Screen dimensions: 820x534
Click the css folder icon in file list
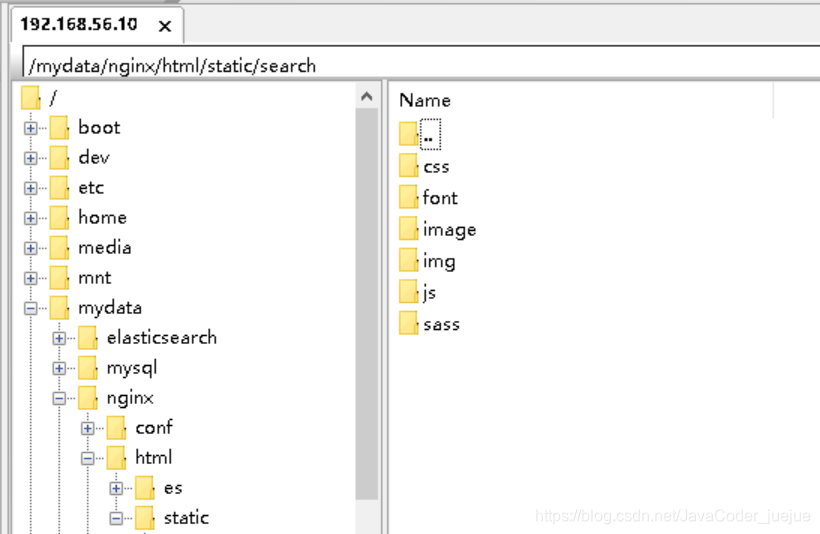[409, 166]
